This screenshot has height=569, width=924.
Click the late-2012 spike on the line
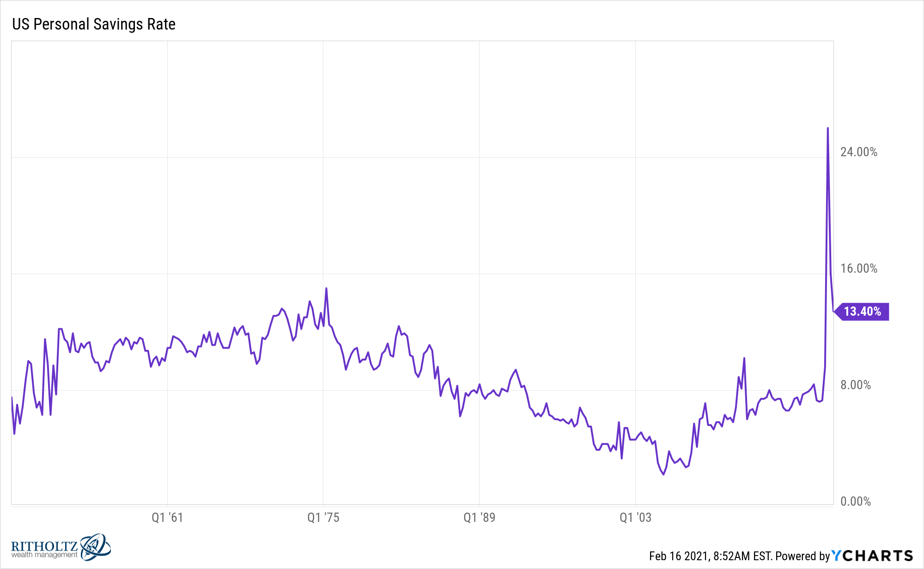(x=744, y=358)
